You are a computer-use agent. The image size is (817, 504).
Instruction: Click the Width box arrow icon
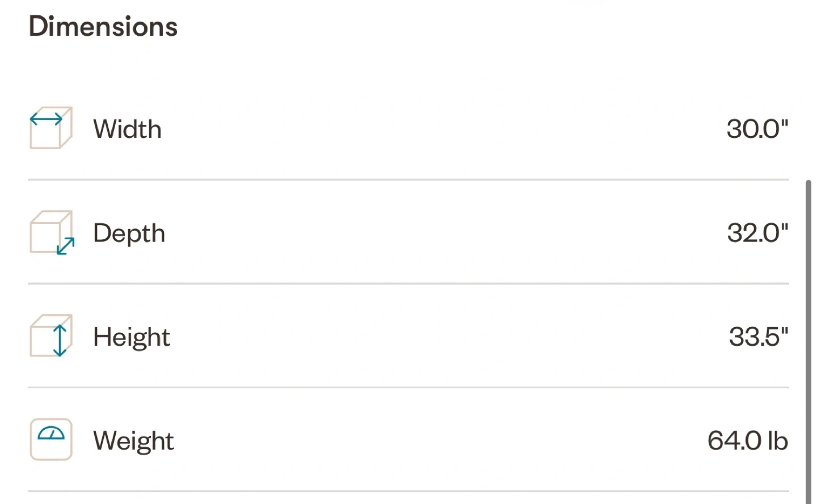point(51,128)
